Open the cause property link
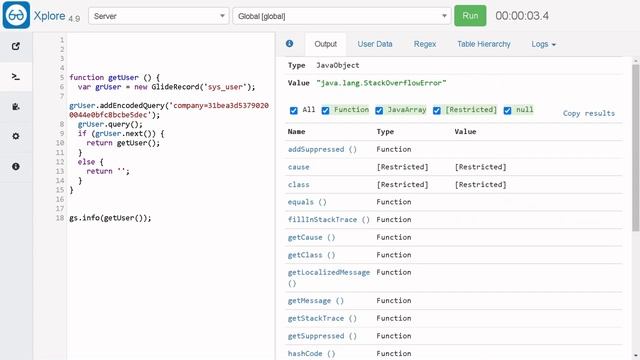The height and width of the screenshot is (360, 640). tap(298, 167)
